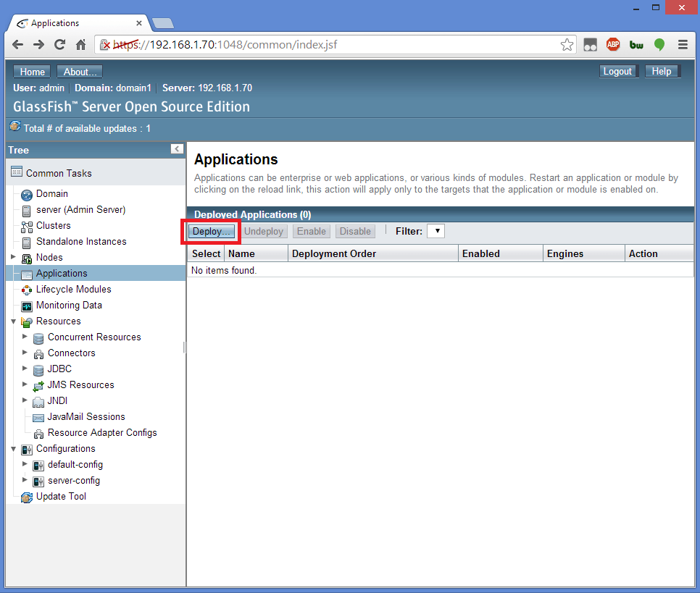Image resolution: width=700 pixels, height=593 pixels.
Task: Click the JavaMail Sessions envelope icon
Action: coord(38,417)
